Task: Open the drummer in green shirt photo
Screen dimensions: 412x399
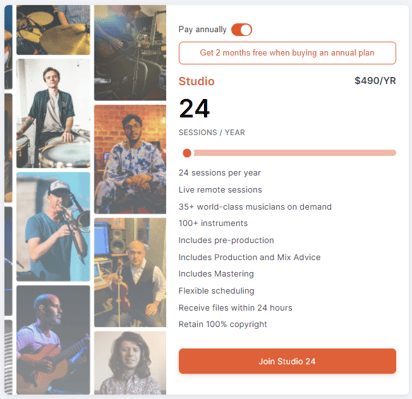Action: (53, 113)
